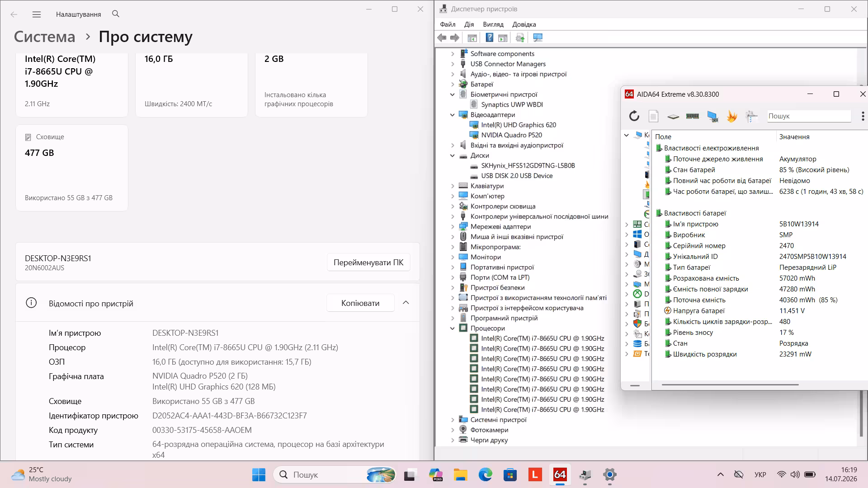Open the Файл menu in Device Manager
This screenshot has width=868, height=488.
(448, 24)
